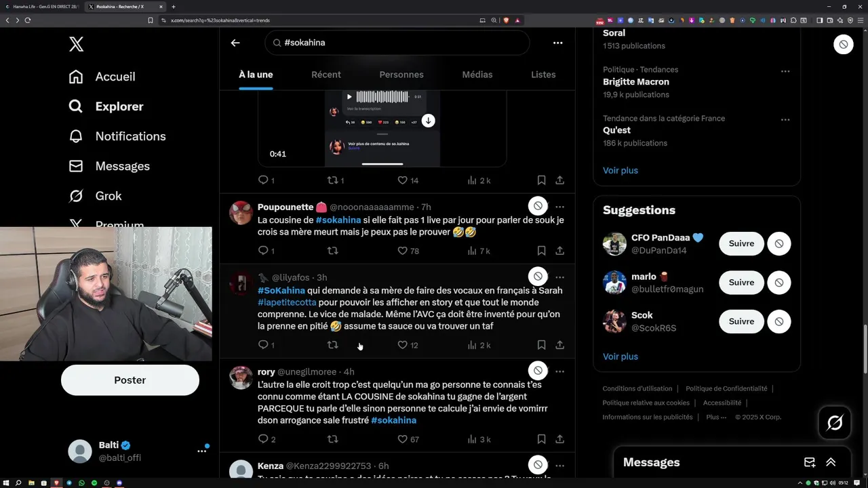
Task: Reply to Poupounette's post
Action: [x=266, y=251]
